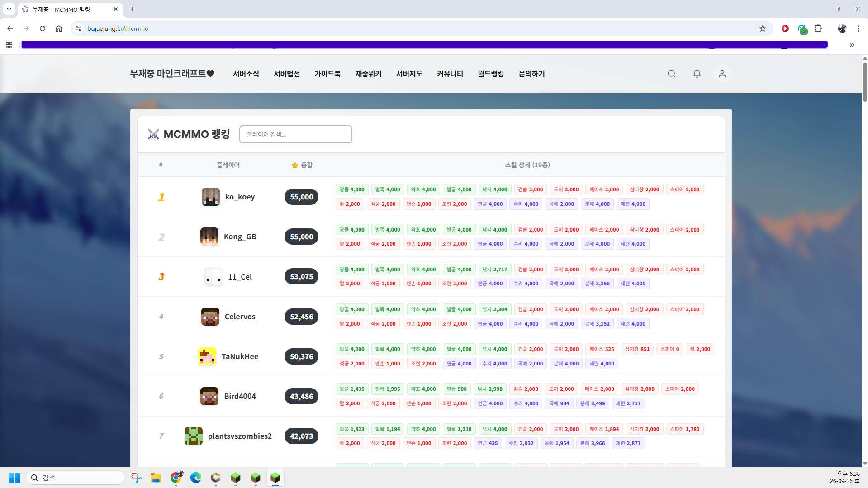Open the 서버법전 menu
This screenshot has width=868, height=488.
[x=287, y=74]
